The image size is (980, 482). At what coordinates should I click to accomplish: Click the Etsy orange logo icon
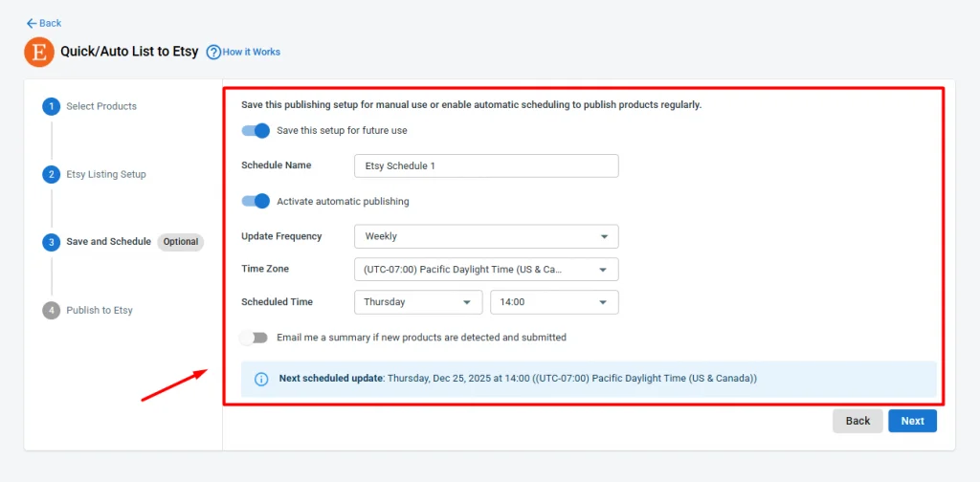(x=39, y=52)
